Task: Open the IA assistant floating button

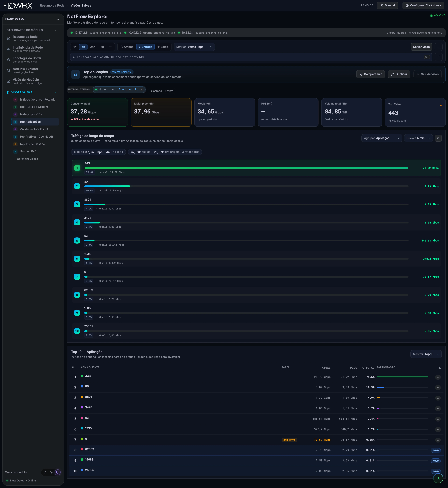Action: (x=438, y=478)
